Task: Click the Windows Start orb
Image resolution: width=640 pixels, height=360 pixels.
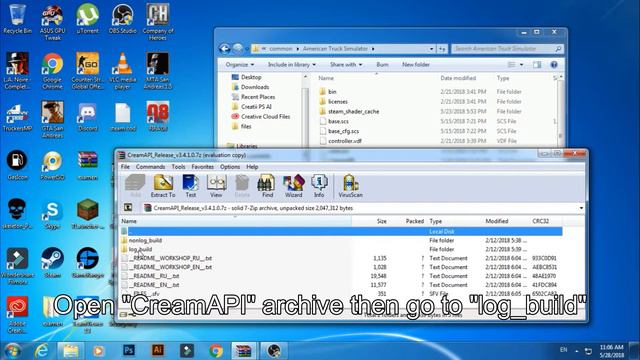Action: click(x=13, y=351)
